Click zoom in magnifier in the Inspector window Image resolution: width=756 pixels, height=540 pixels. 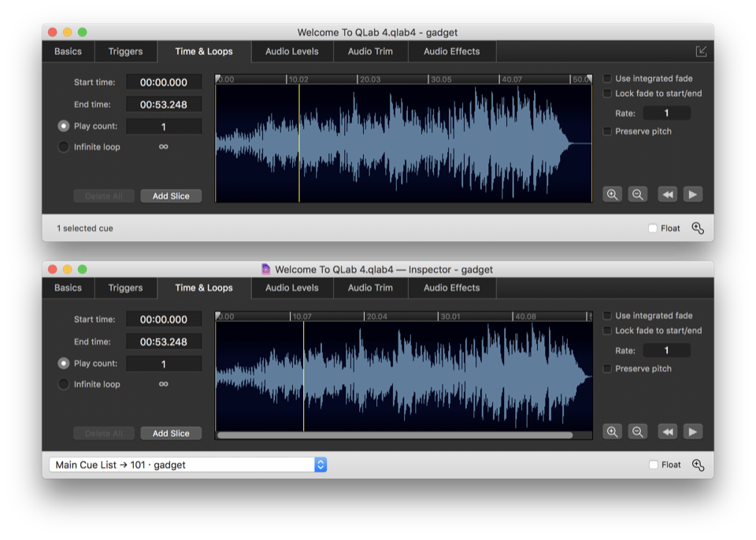(612, 431)
